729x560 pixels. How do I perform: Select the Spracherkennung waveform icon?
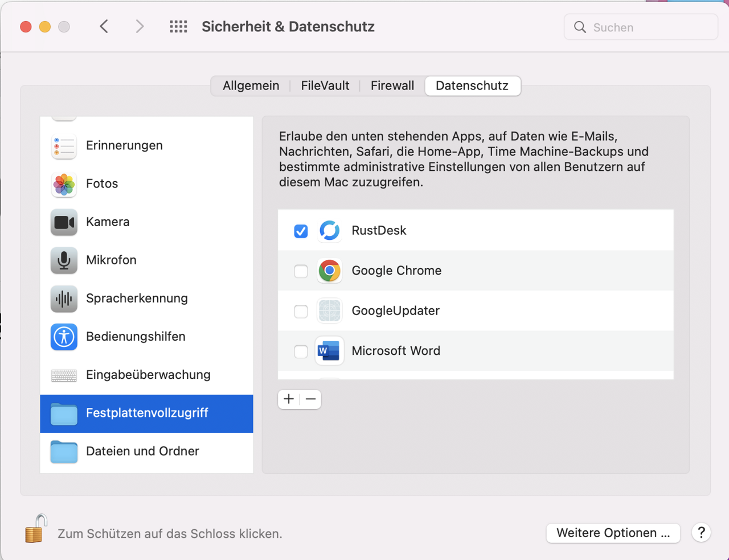(64, 299)
